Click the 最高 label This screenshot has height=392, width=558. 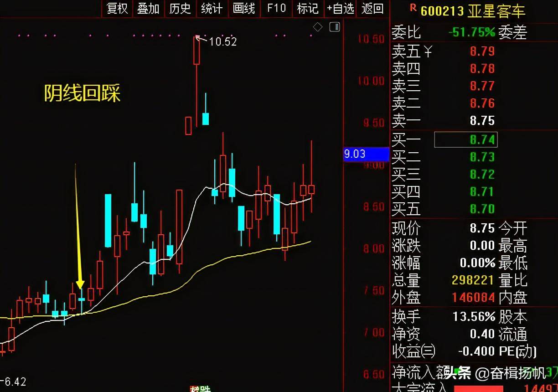click(x=513, y=246)
